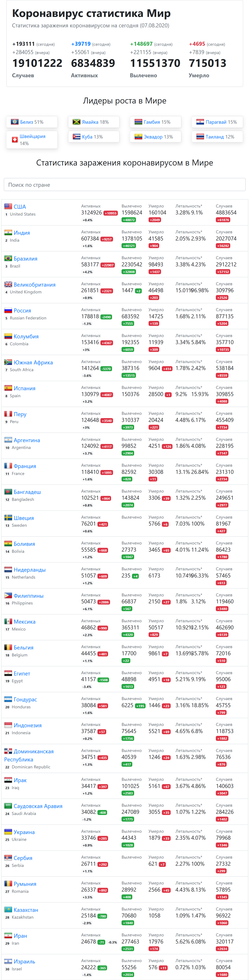Select Белиз 51% growth leader card

pos(32,122)
